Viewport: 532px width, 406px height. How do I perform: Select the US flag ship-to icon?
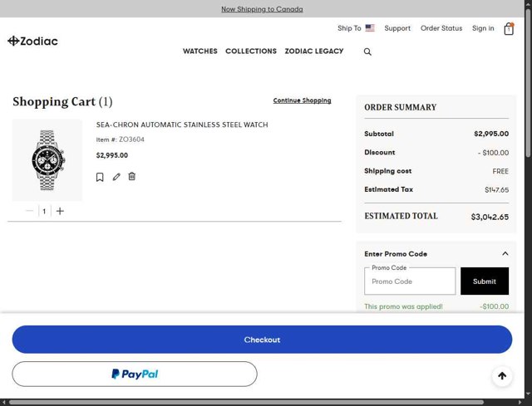pos(370,28)
